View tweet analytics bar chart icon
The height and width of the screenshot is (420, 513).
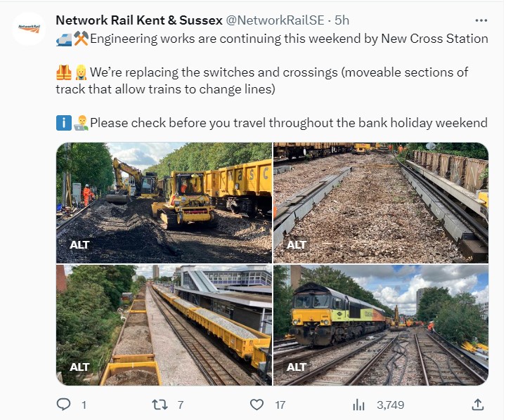[x=359, y=405]
